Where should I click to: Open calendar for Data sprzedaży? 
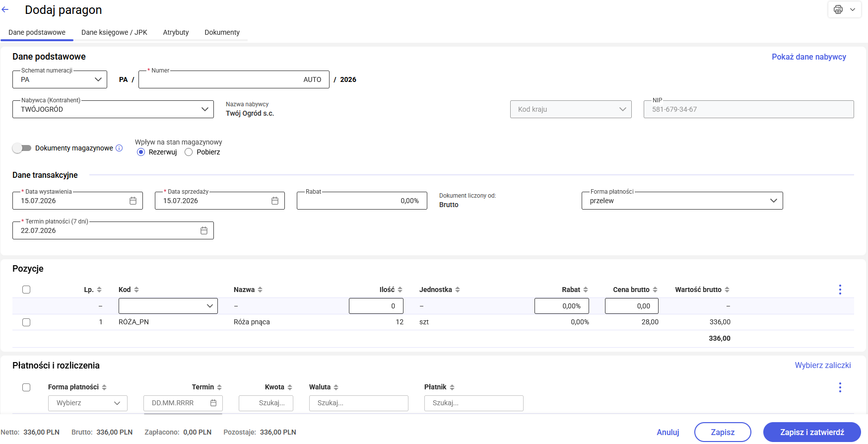(x=275, y=201)
